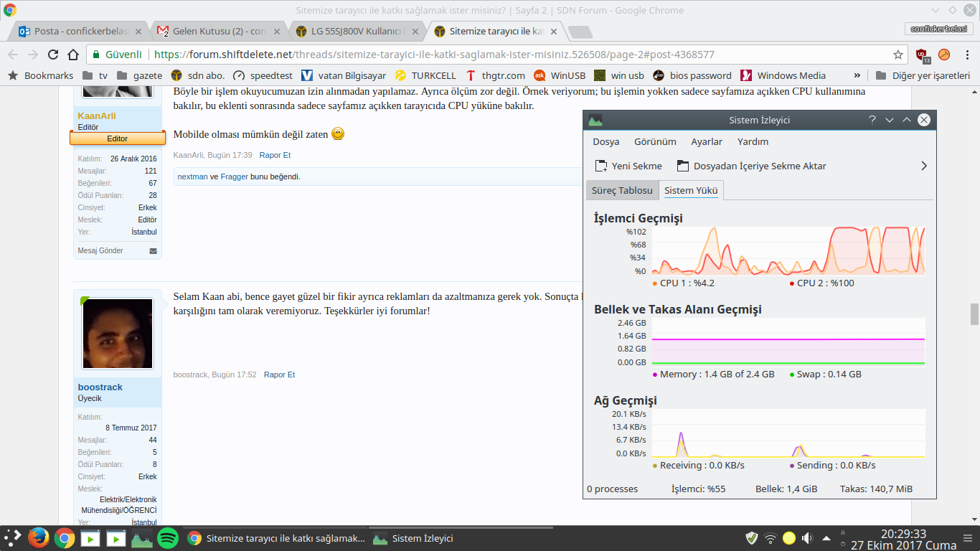Open the Görünüm menu
The width and height of the screenshot is (980, 551).
pyautogui.click(x=655, y=141)
